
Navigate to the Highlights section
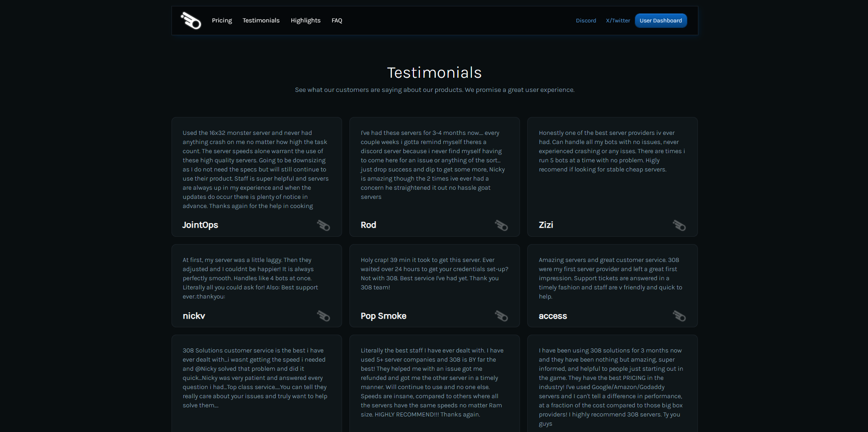click(x=305, y=20)
